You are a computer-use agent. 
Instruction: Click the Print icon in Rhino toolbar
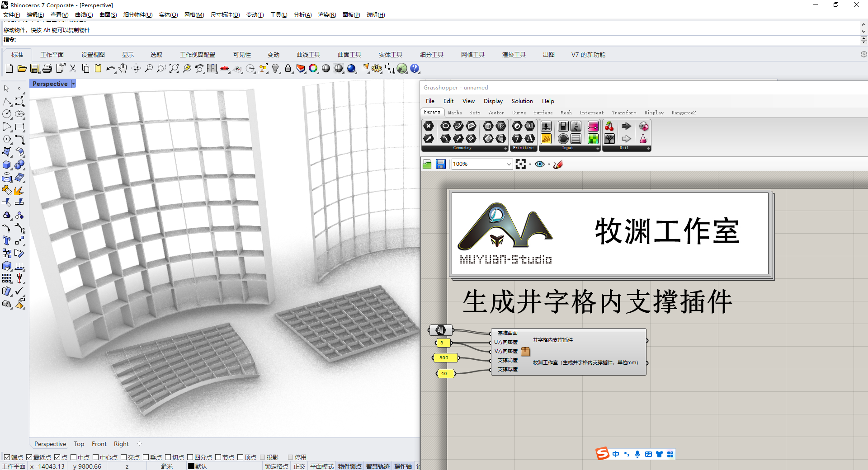point(47,69)
